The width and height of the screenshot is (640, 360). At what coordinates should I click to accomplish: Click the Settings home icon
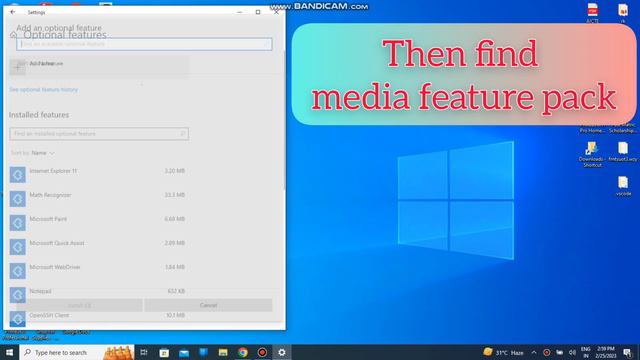(x=13, y=35)
